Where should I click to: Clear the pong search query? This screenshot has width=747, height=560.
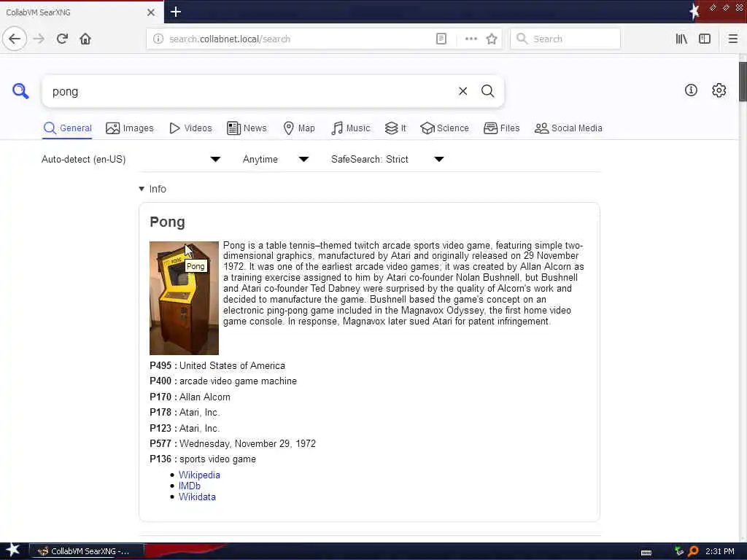click(x=462, y=91)
